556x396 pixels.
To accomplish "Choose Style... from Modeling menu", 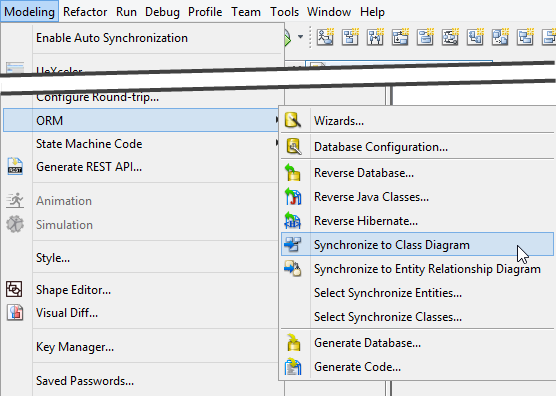I will pyautogui.click(x=53, y=258).
